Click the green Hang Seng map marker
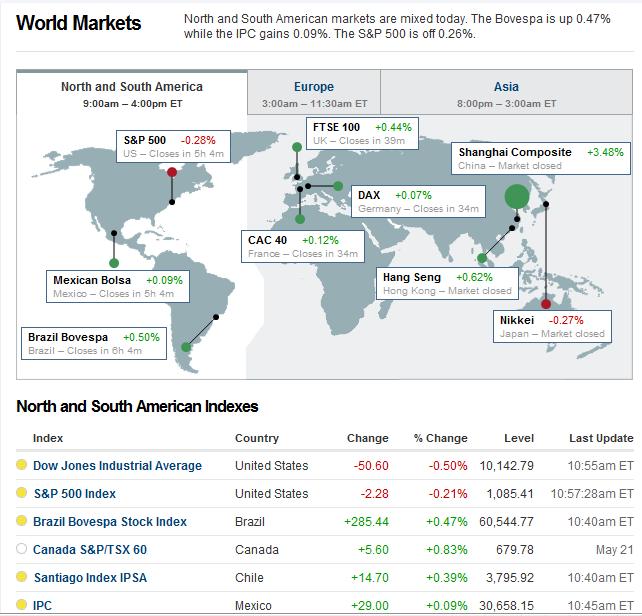642x616 pixels. tap(482, 258)
